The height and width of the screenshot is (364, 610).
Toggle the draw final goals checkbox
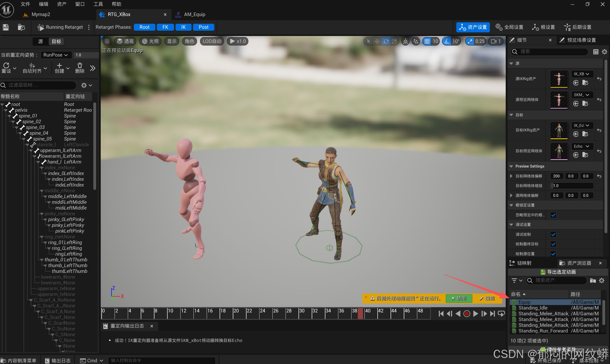(x=553, y=244)
